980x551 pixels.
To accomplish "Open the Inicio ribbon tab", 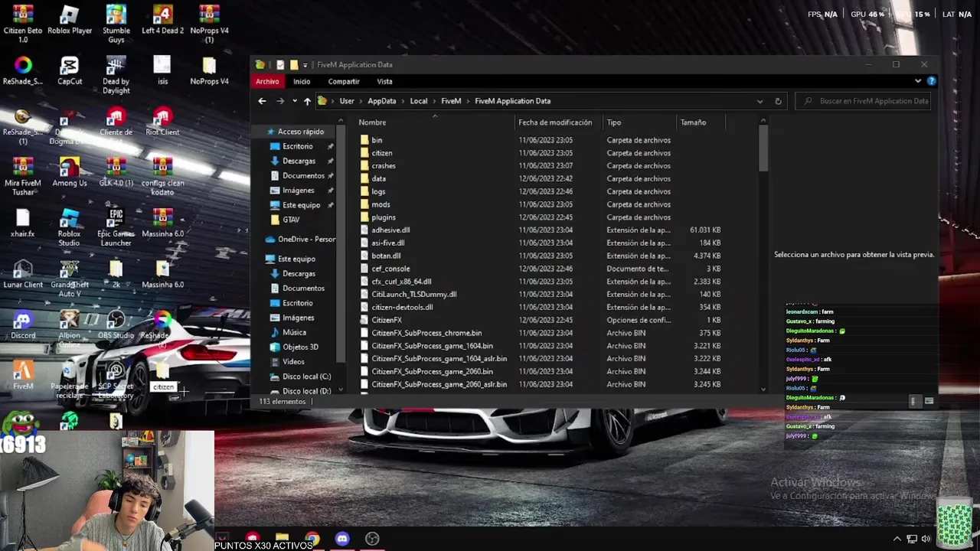I will [302, 81].
